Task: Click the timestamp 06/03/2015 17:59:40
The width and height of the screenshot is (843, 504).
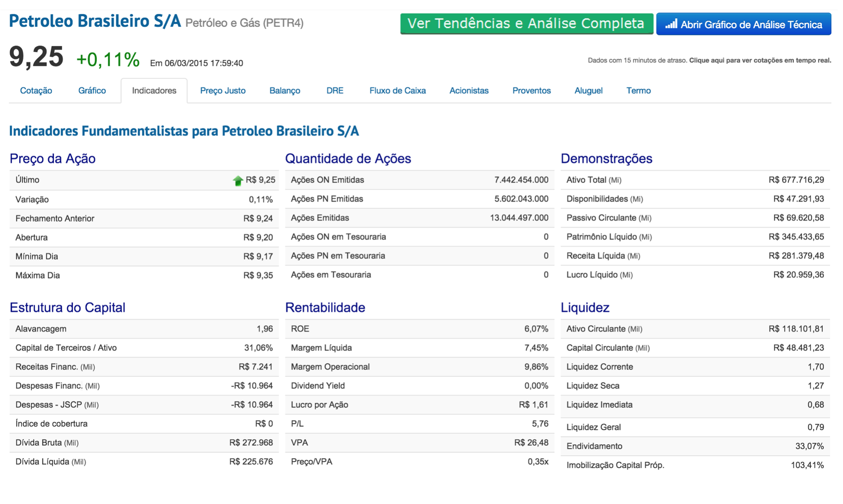Action: [x=204, y=63]
